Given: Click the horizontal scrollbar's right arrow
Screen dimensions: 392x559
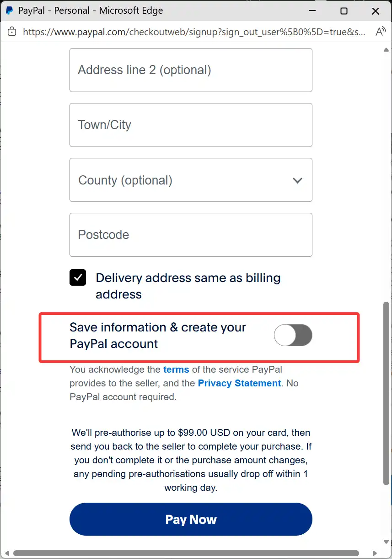Looking at the screenshot, I should tap(375, 552).
